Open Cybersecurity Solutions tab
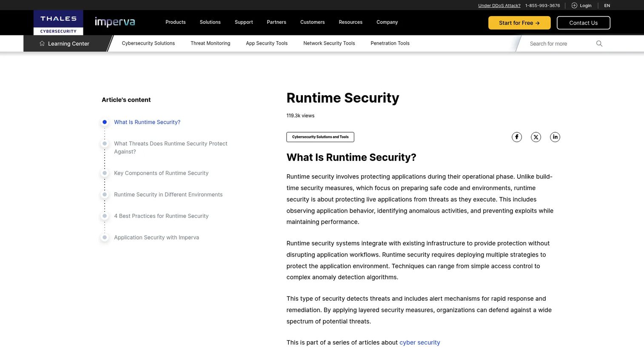Image resolution: width=644 pixels, height=362 pixels. point(148,43)
